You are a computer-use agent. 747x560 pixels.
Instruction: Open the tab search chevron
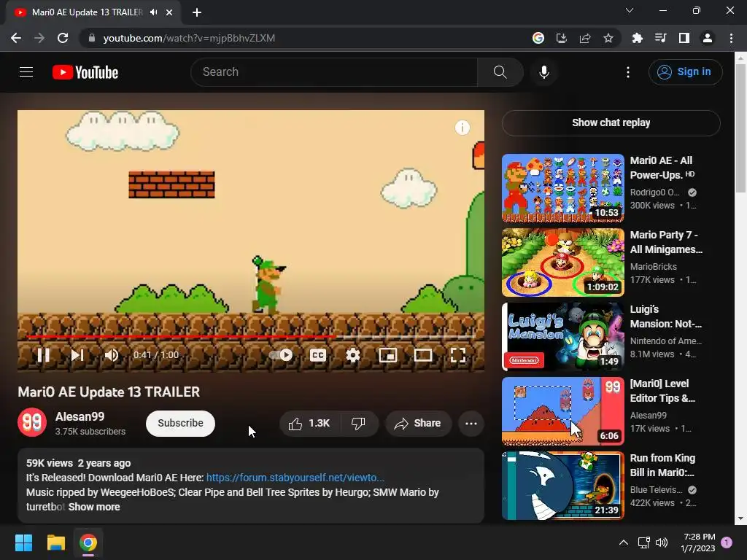(x=630, y=10)
